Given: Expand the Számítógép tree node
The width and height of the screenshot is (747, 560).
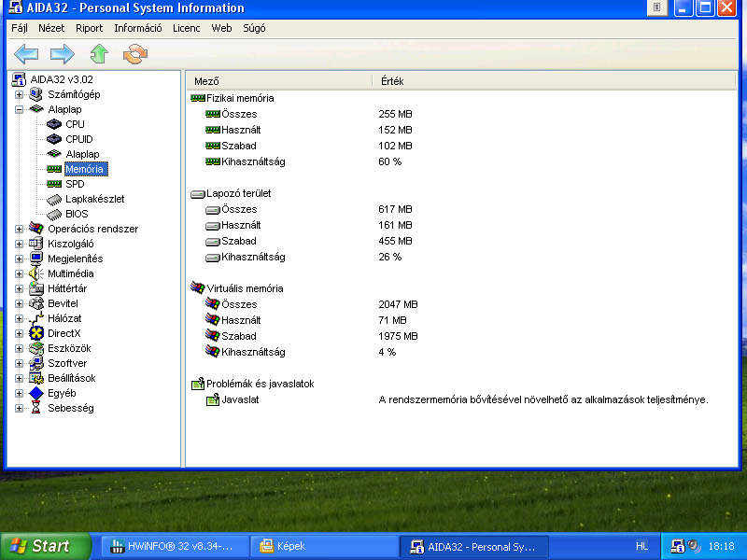Looking at the screenshot, I should tap(19, 94).
